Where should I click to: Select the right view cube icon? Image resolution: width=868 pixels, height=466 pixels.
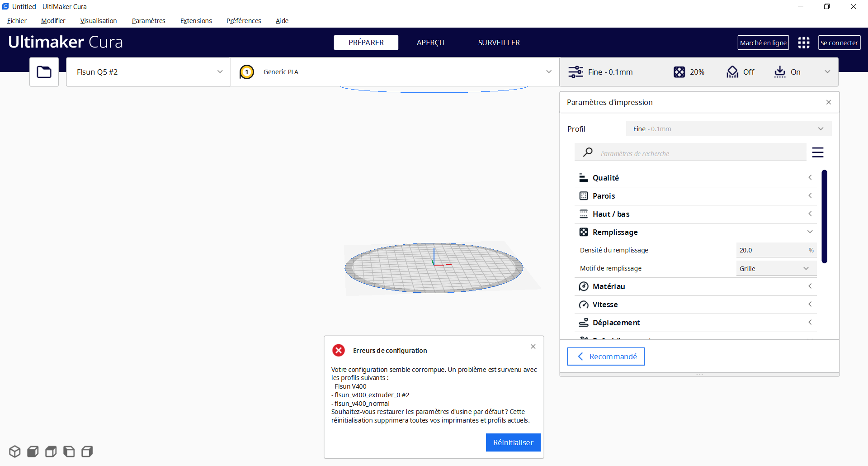pos(87,452)
